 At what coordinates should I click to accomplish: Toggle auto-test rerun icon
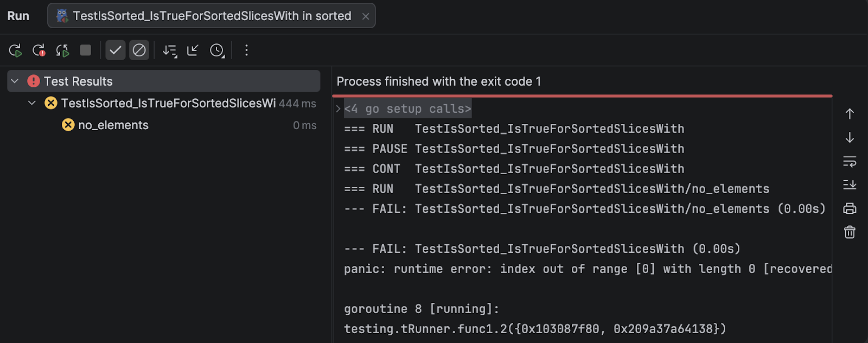coord(62,50)
